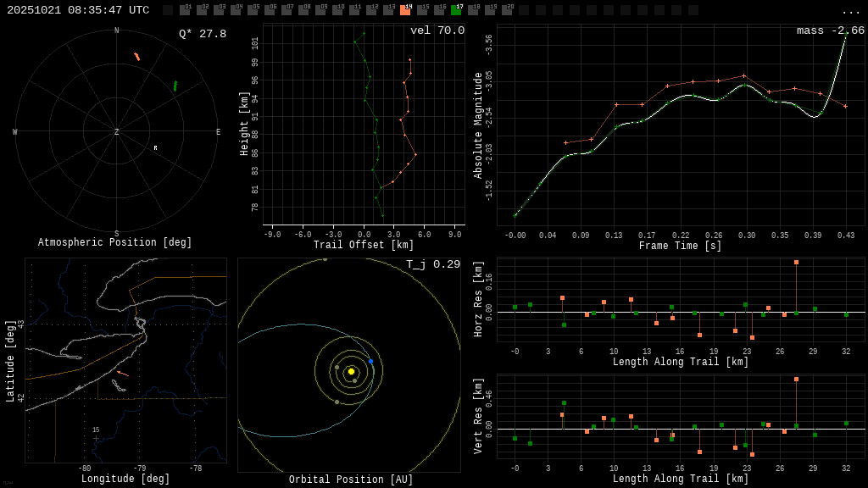The image size is (868, 488).
Task: Click the 'mass -2.66' readout
Action: (x=830, y=30)
